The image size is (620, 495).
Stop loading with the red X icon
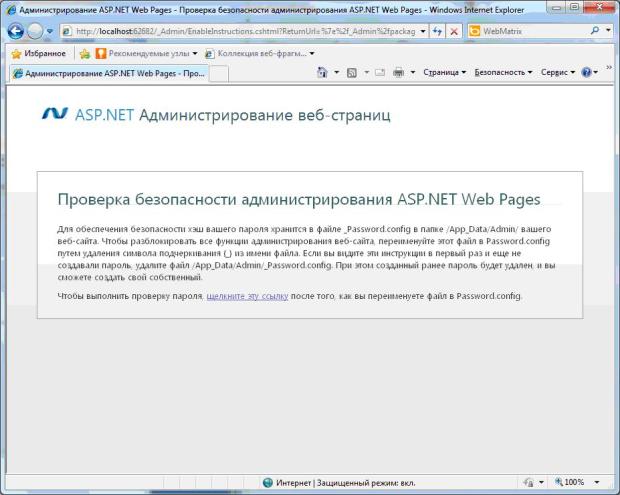click(454, 31)
